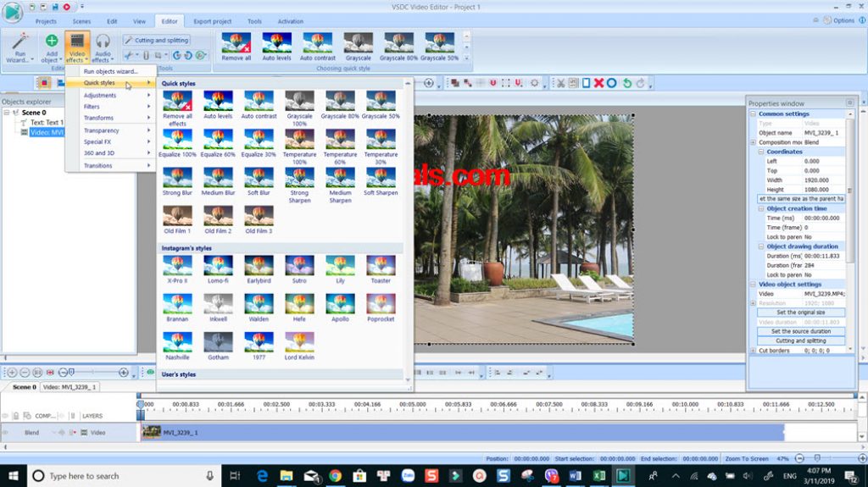Expand the Cut borders property
Image resolution: width=868 pixels, height=487 pixels.
point(753,351)
